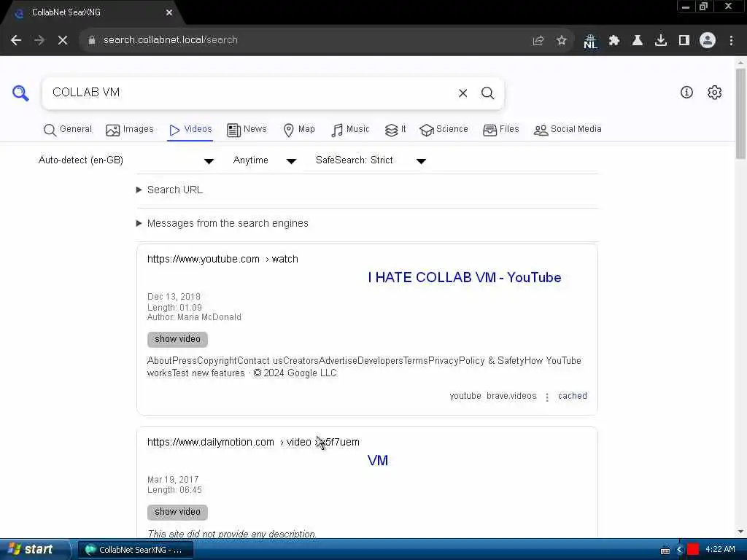
Task: Focus the COLLAB VM search field
Action: [248, 93]
